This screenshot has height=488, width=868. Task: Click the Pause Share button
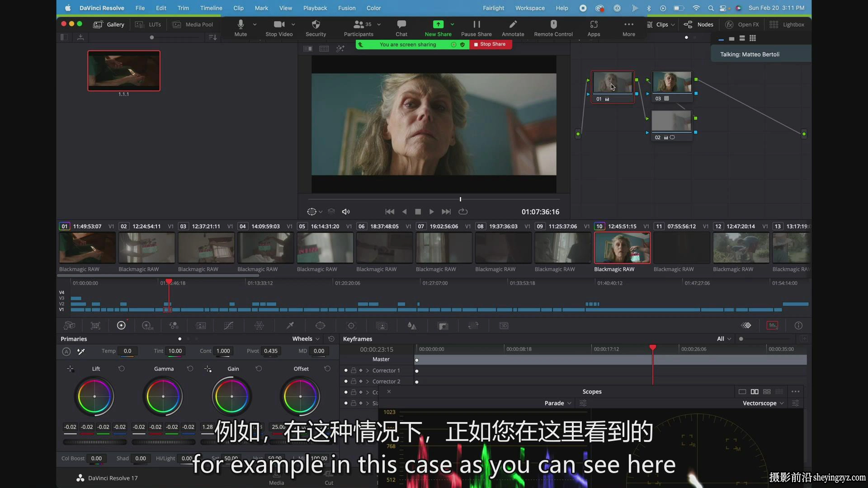click(476, 28)
